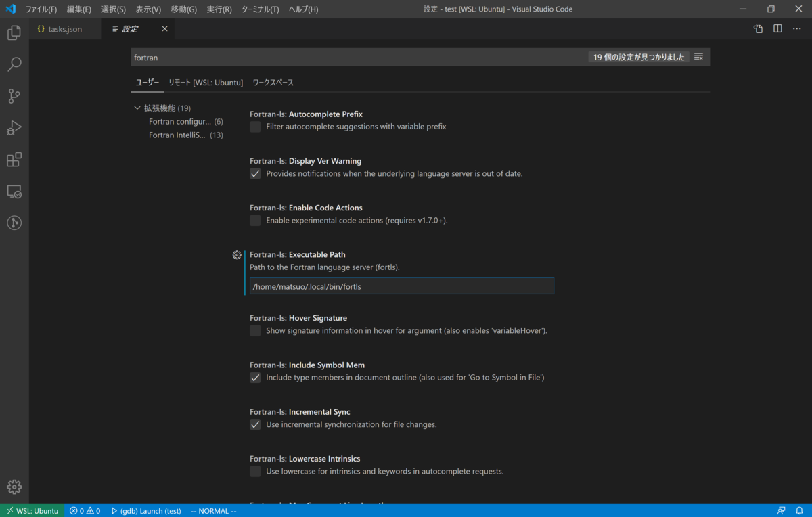Close the 設定 tab
The height and width of the screenshot is (517, 812).
tap(164, 29)
